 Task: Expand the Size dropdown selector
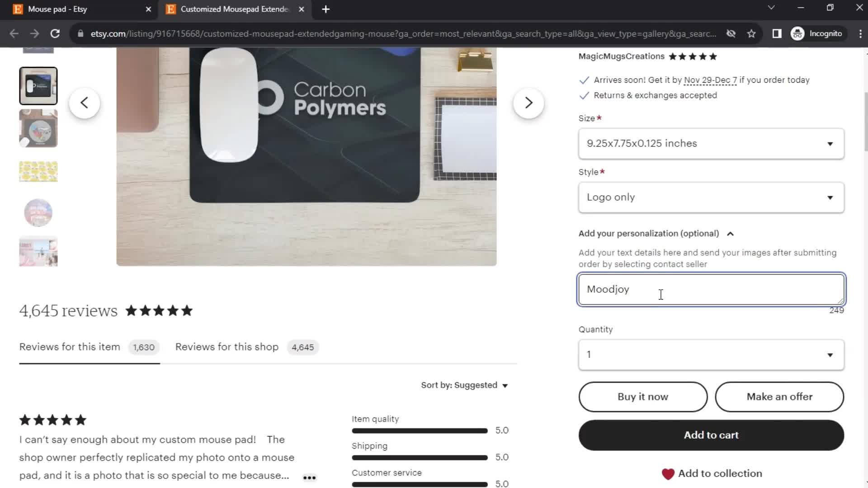click(711, 143)
